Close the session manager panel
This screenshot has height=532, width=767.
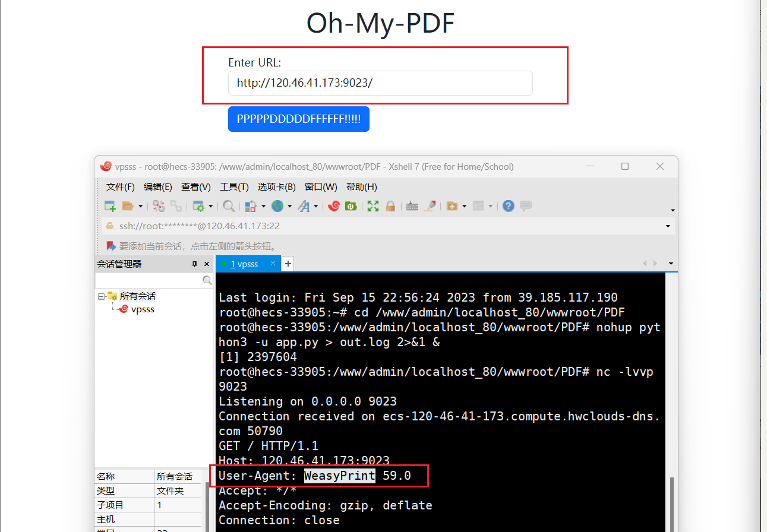point(207,264)
